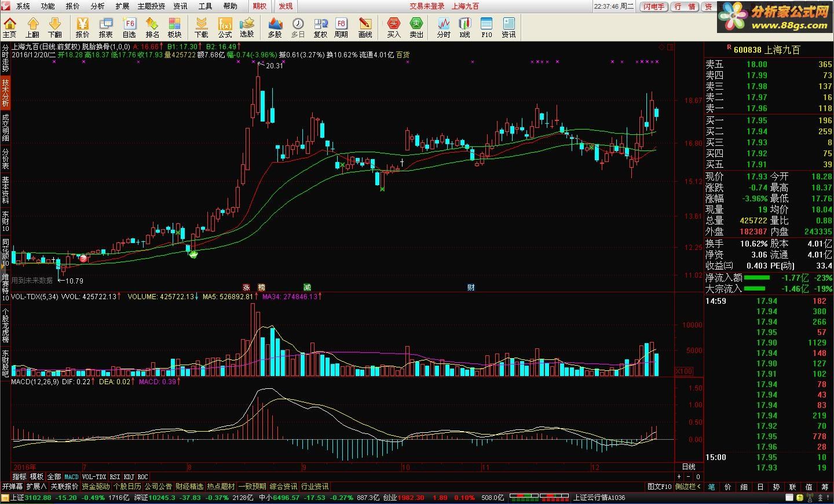This screenshot has width=834, height=504.
Task: Click the 闪电手 quick trade button
Action: click(654, 6)
